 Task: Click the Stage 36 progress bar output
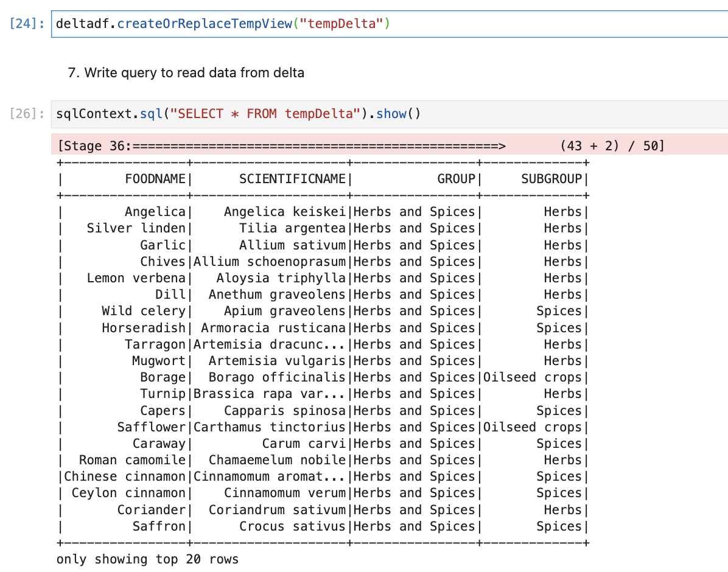(281, 146)
